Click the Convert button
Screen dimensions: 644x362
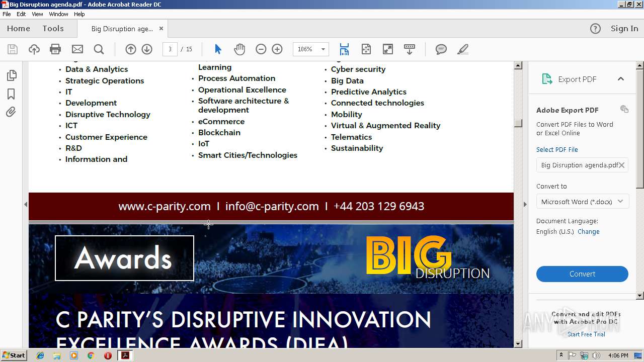pos(582,274)
